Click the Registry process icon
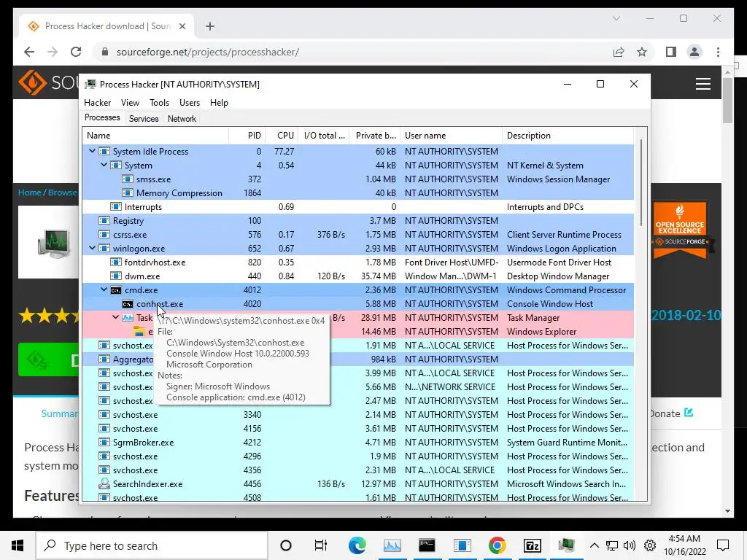The height and width of the screenshot is (560, 747). click(104, 220)
